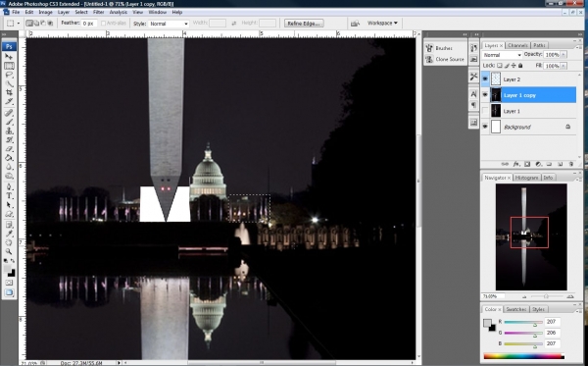Select the Slice tool
Viewport: 588px width, 366px height.
pyautogui.click(x=9, y=101)
